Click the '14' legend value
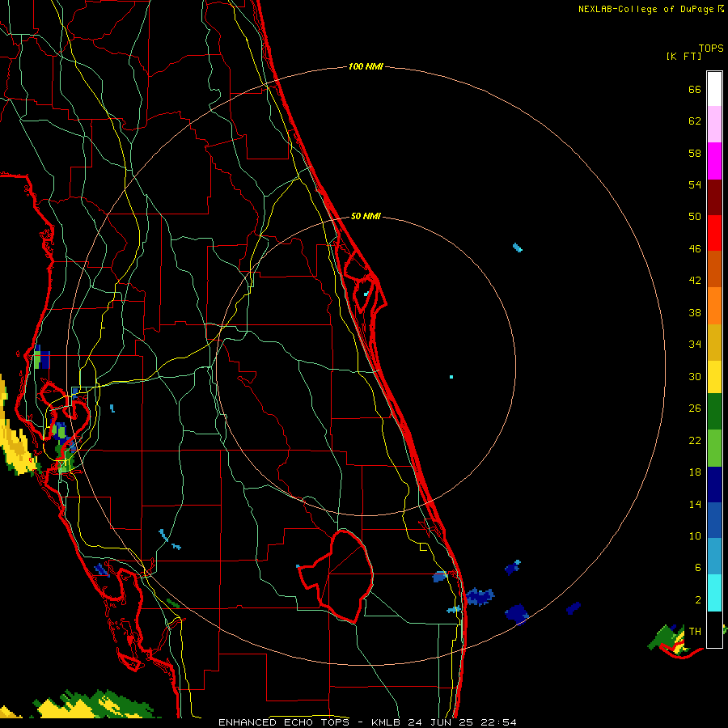728x728 pixels. [695, 504]
